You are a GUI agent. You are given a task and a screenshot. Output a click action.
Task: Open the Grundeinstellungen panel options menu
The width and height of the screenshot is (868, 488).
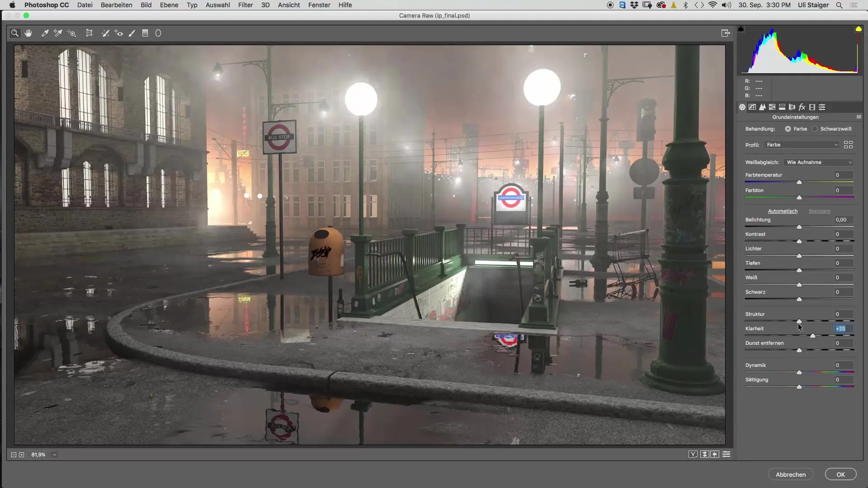coord(859,117)
